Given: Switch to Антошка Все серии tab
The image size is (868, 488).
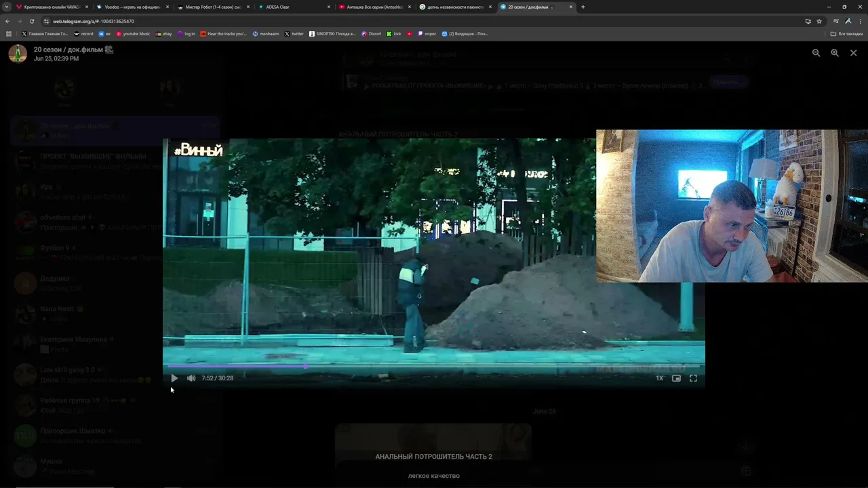Looking at the screenshot, I should (374, 7).
